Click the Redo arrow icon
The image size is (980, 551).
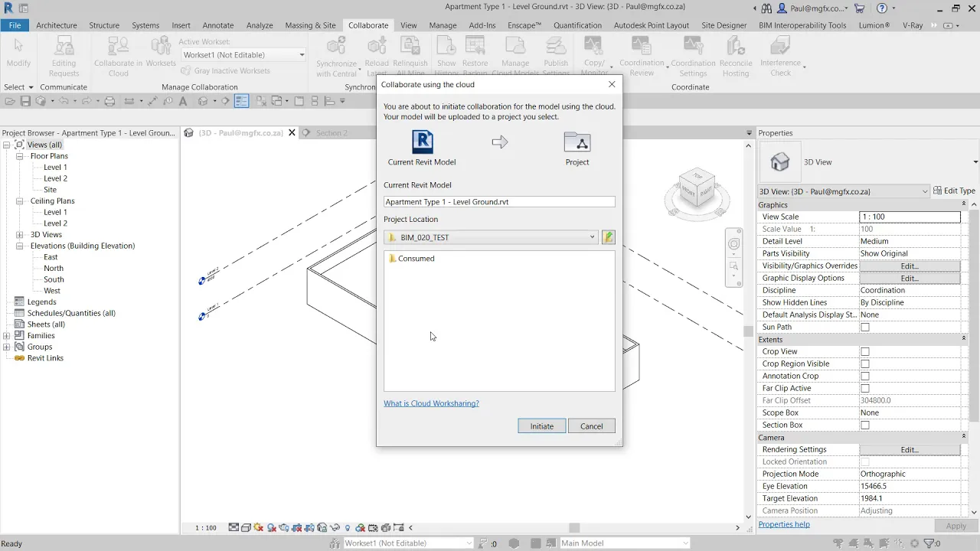click(85, 101)
